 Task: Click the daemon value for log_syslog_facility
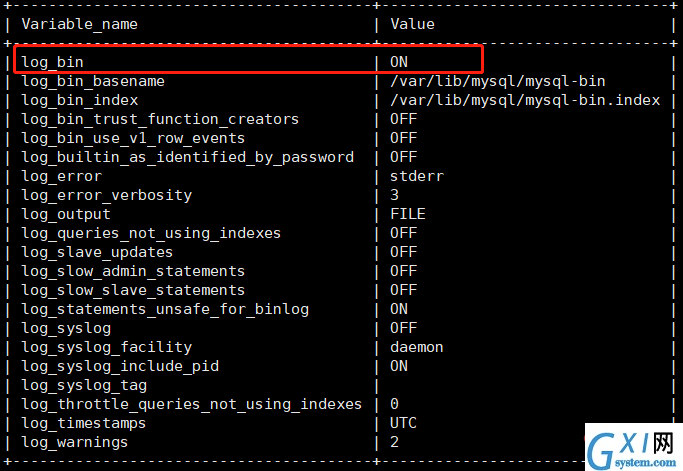point(417,347)
